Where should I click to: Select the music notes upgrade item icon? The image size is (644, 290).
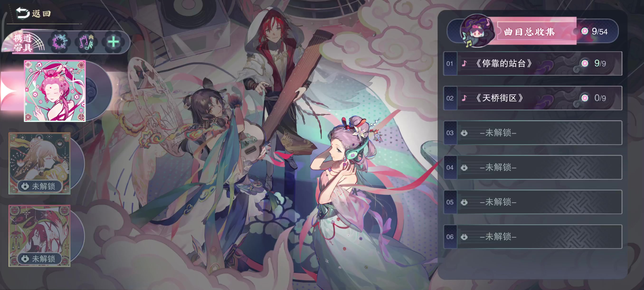pyautogui.click(x=86, y=42)
